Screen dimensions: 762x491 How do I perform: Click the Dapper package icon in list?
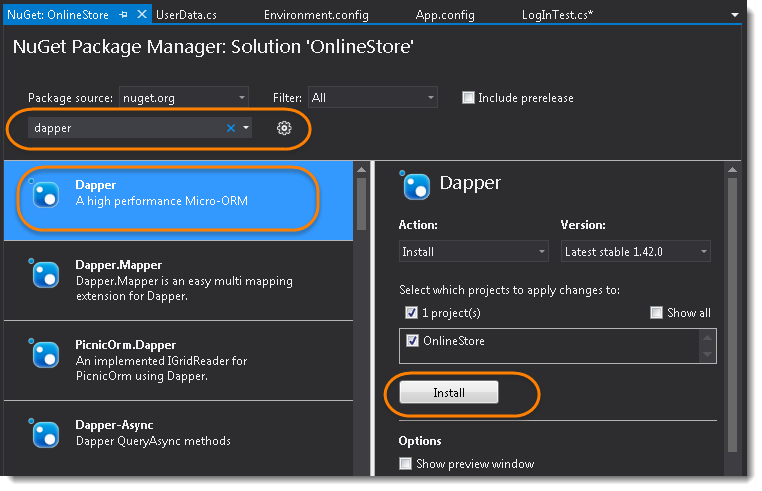[x=45, y=193]
